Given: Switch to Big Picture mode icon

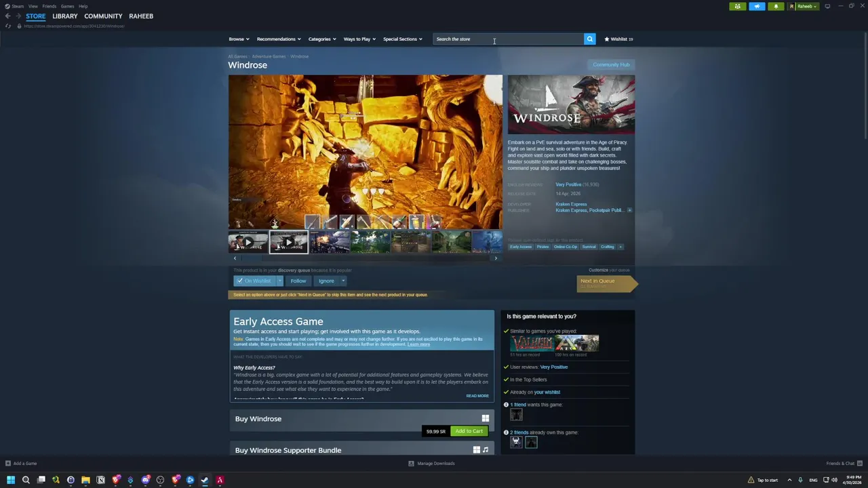Looking at the screenshot, I should point(827,6).
